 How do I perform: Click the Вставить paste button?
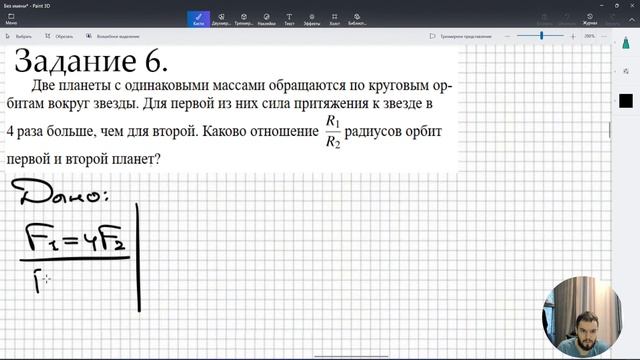click(544, 19)
